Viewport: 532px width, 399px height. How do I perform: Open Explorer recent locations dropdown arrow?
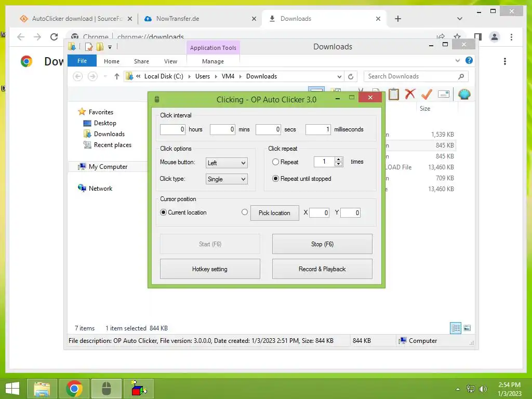point(105,76)
